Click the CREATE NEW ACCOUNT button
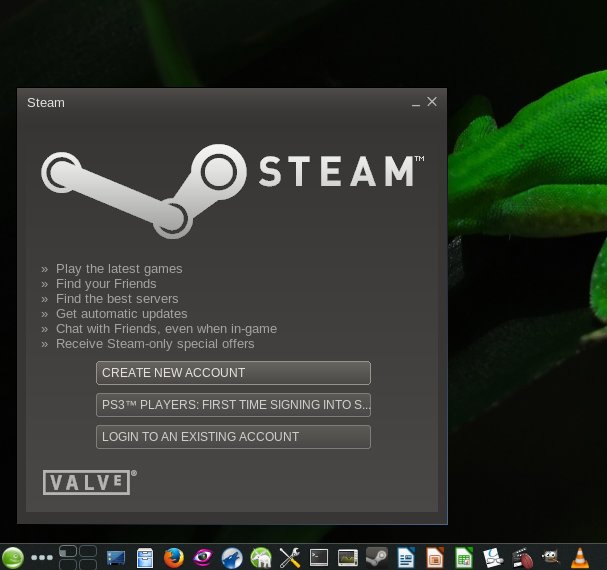Viewport: 607px width, 570px height. (x=233, y=373)
